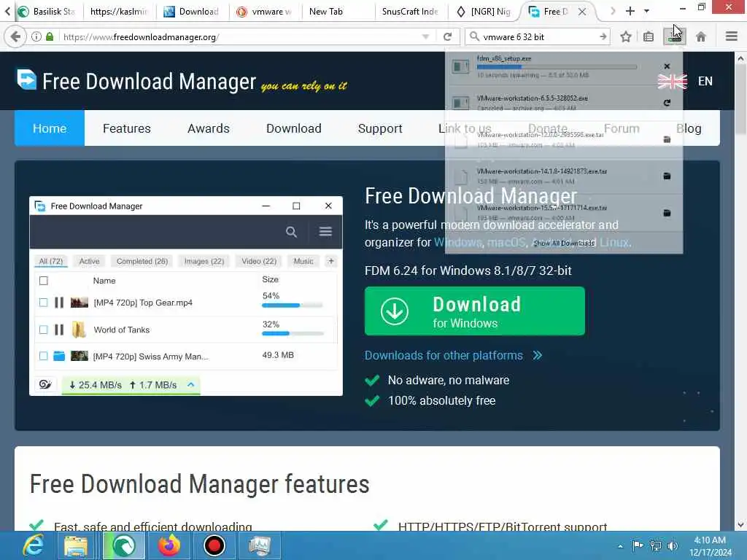747x560 pixels.
Task: Go back with the browser back arrow
Action: [x=15, y=36]
